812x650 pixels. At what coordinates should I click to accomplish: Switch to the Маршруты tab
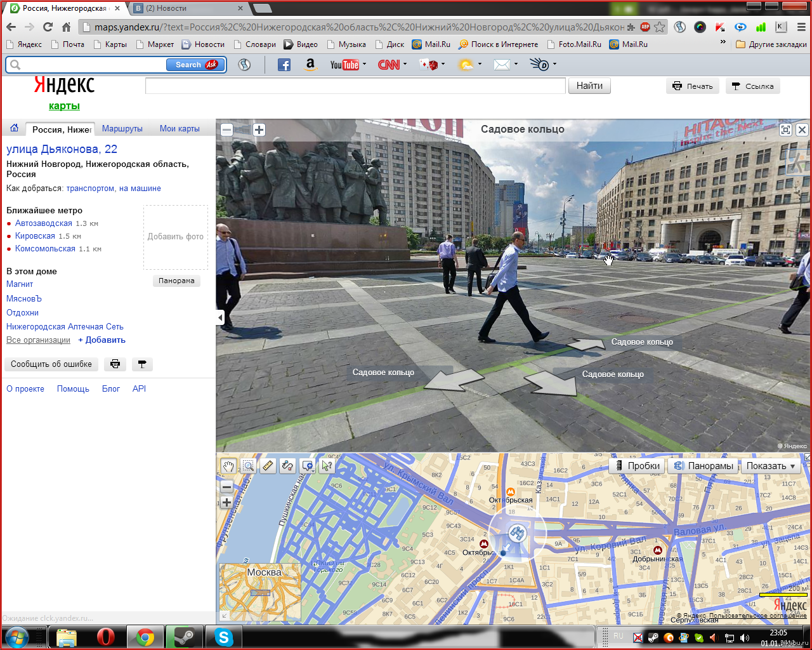click(x=122, y=128)
